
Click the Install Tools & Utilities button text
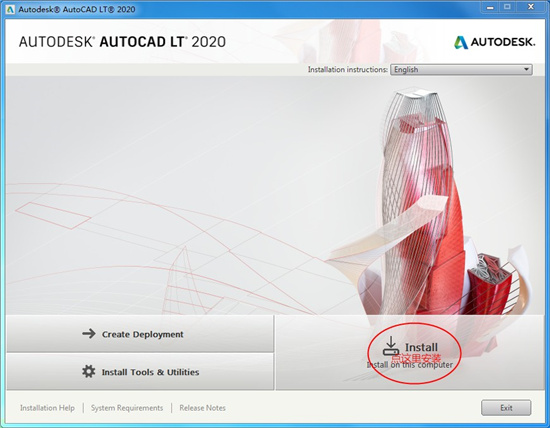click(150, 372)
